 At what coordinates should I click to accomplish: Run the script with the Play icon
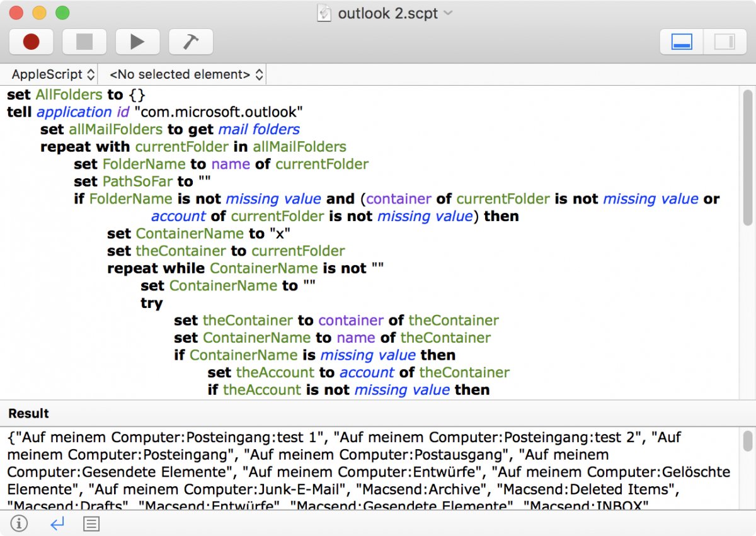pos(137,41)
